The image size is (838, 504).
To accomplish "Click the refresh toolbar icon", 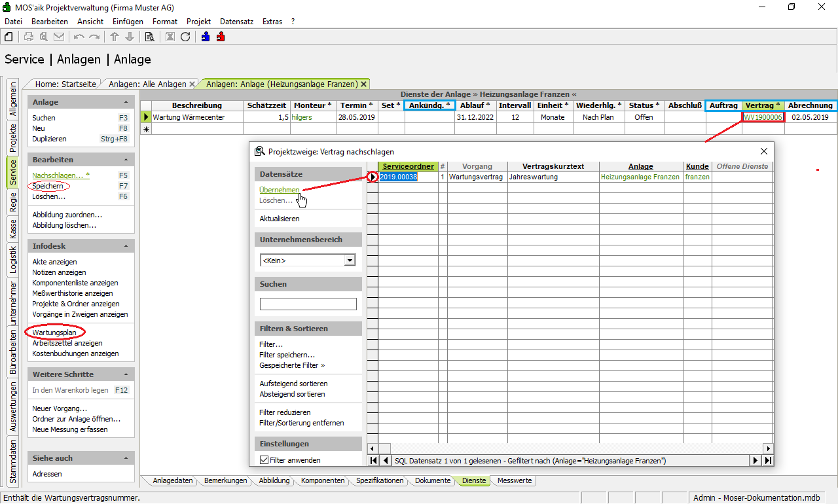I will point(185,37).
